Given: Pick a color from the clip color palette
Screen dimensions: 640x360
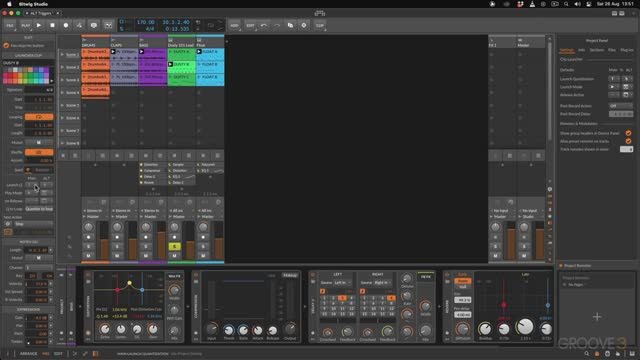Looking at the screenshot, I should pyautogui.click(x=27, y=76).
